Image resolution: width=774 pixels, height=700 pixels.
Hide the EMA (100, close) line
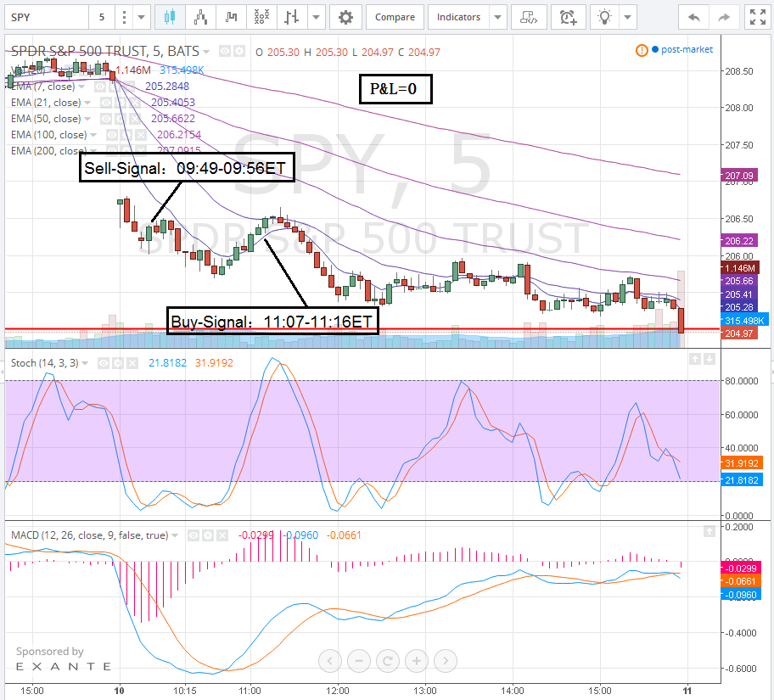click(113, 135)
